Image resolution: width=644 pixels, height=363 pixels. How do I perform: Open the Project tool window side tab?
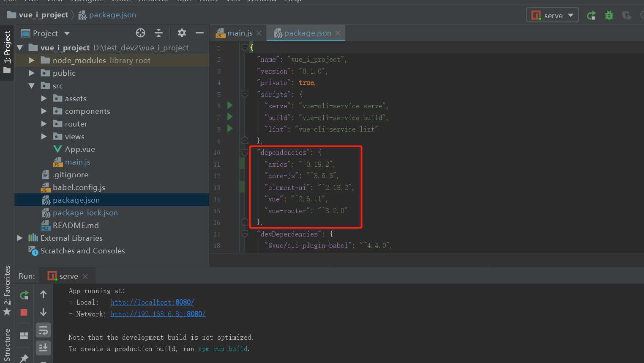(x=7, y=52)
